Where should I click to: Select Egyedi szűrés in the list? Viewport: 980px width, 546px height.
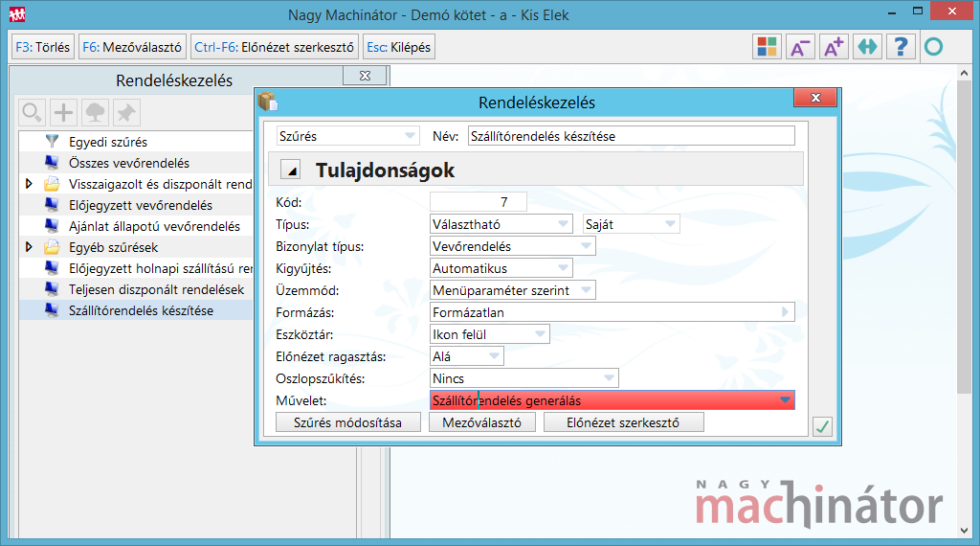[x=136, y=142]
